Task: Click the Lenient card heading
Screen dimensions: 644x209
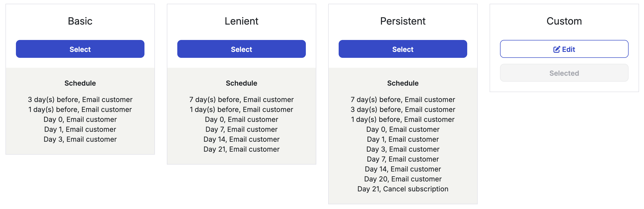Action: point(241,21)
